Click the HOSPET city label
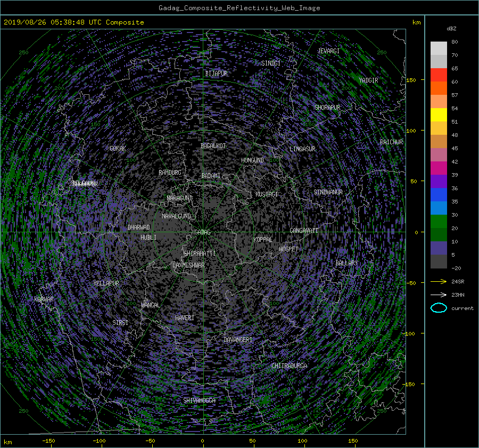 point(288,249)
